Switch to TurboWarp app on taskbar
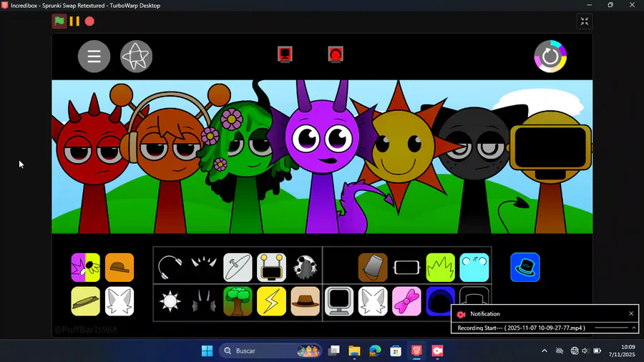The height and width of the screenshot is (362, 644). click(416, 351)
